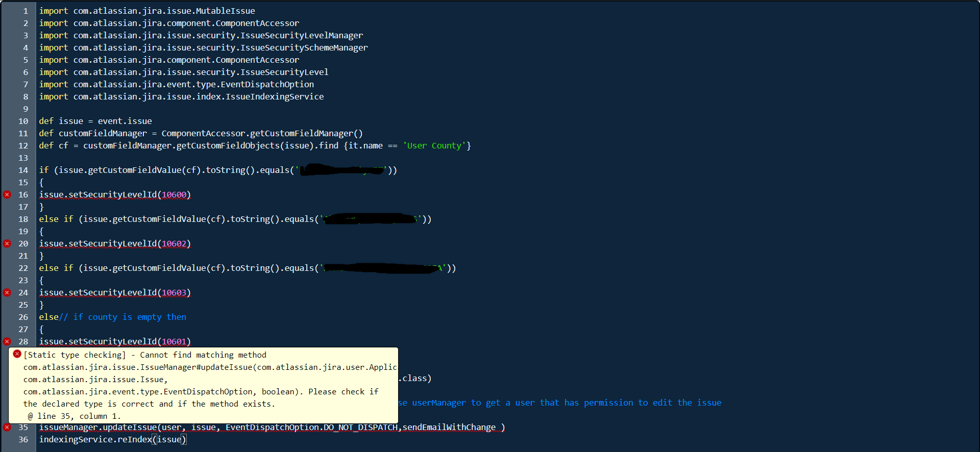Click the comment 'if county is empty then'
The image size is (980, 452).
[x=130, y=317]
